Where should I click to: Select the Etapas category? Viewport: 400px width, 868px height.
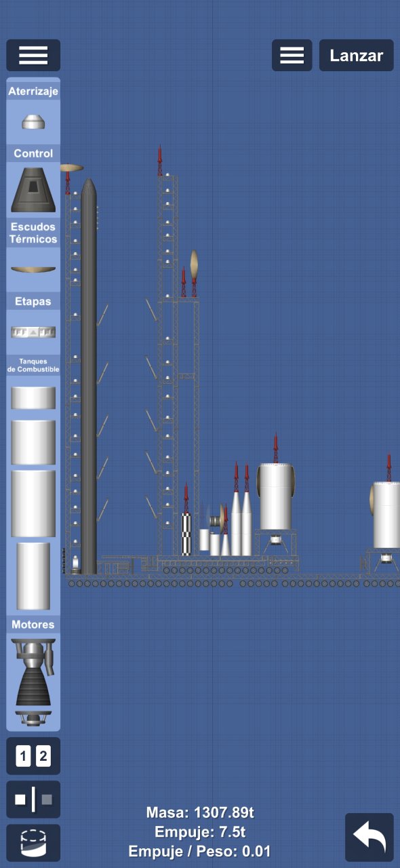point(33,301)
